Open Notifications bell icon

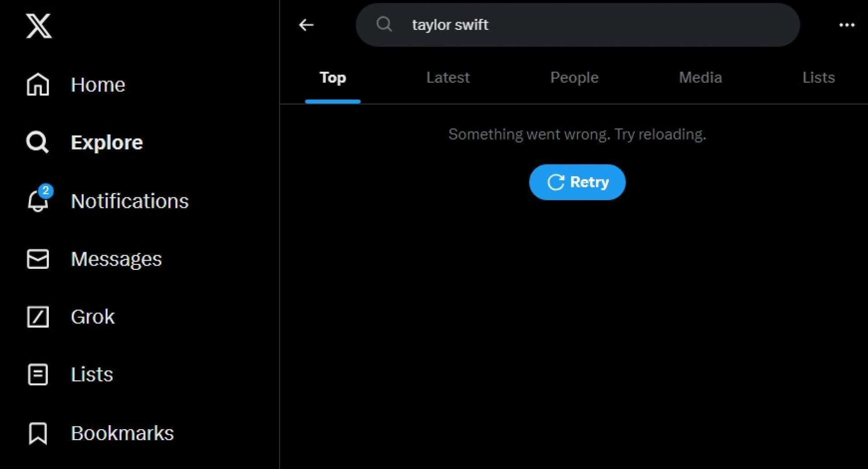[38, 201]
